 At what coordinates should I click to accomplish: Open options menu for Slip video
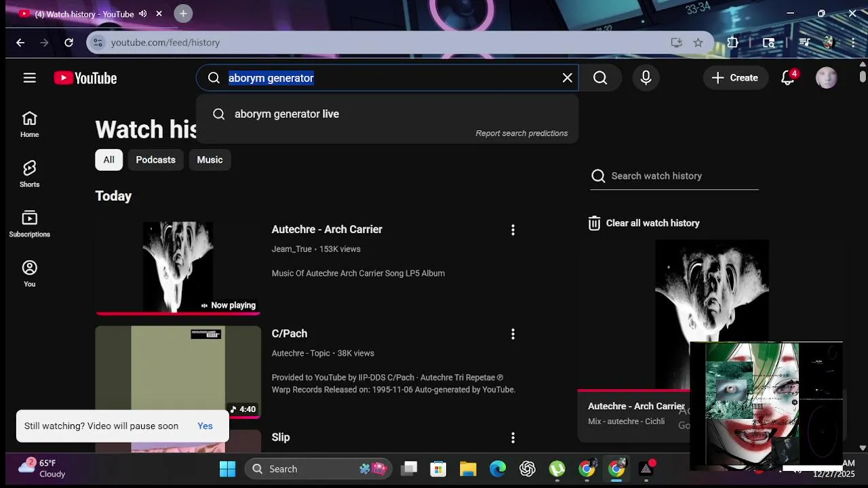(x=513, y=438)
